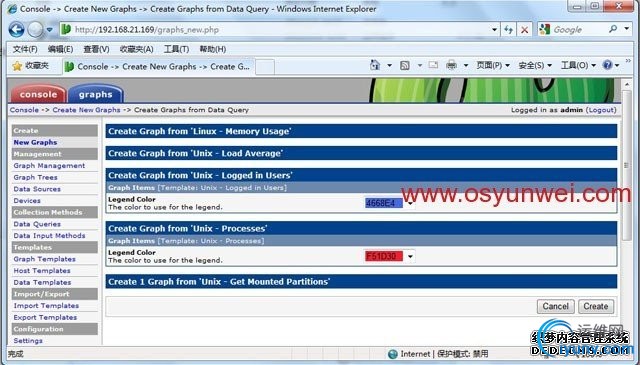Click the search magnifier icon
The image size is (640, 365).
point(613,29)
